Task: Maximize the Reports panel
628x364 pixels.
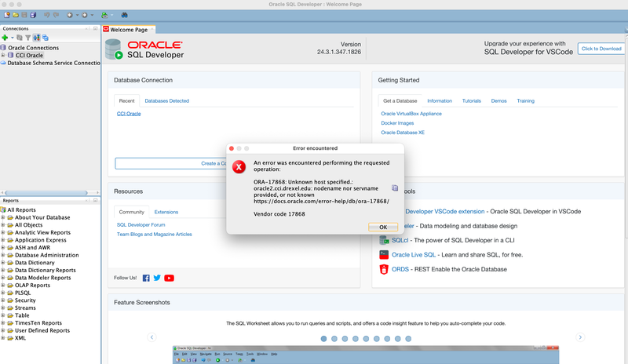Action: coord(95,200)
